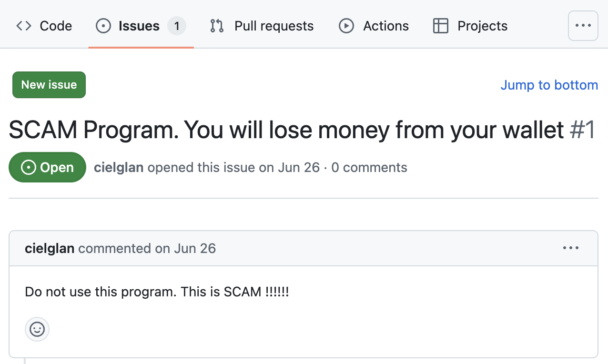Click the Pull requests branch icon
The width and height of the screenshot is (608, 364).
(x=217, y=26)
